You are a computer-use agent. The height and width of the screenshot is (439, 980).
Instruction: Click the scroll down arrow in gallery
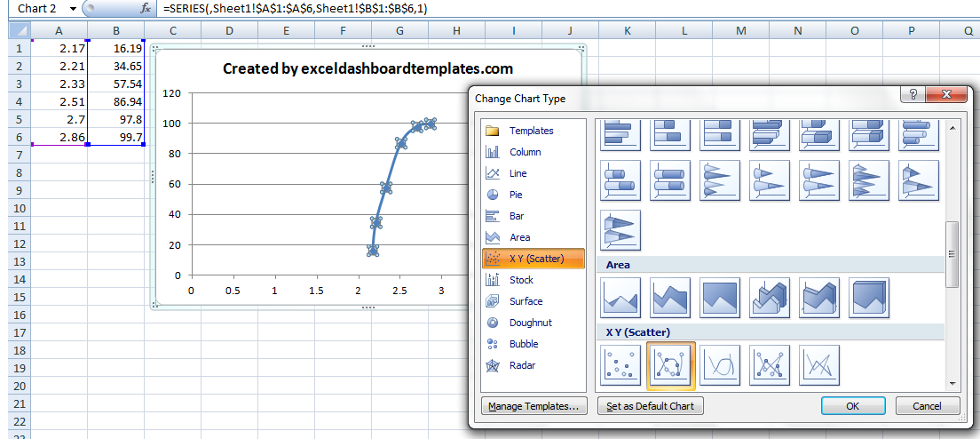tap(952, 383)
